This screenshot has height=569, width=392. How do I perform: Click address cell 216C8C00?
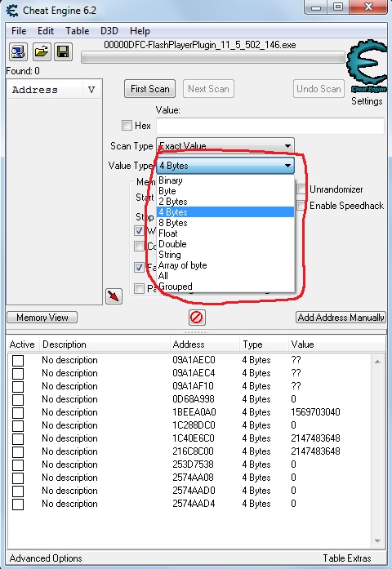pos(193,451)
